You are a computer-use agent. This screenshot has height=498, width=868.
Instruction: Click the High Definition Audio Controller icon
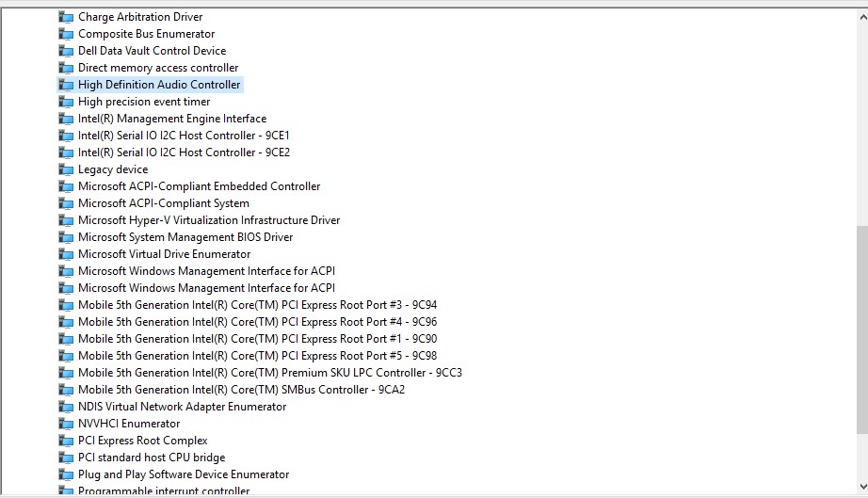point(66,86)
